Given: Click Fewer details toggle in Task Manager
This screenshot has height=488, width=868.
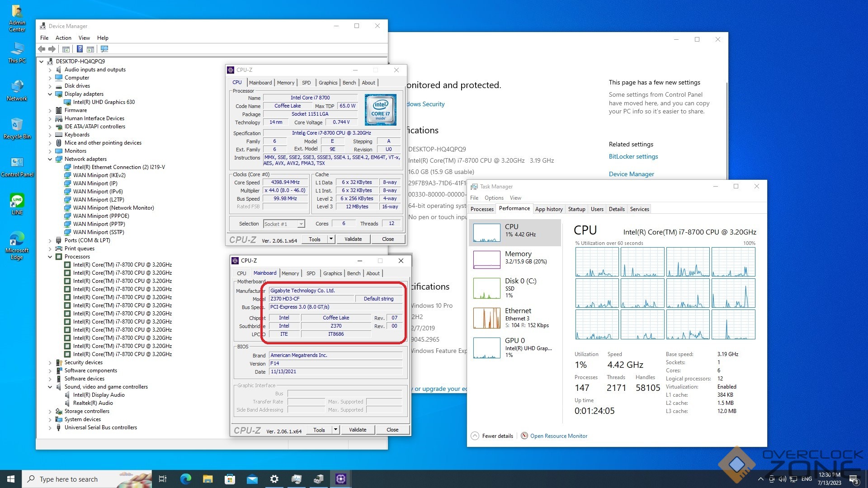Looking at the screenshot, I should click(x=492, y=436).
